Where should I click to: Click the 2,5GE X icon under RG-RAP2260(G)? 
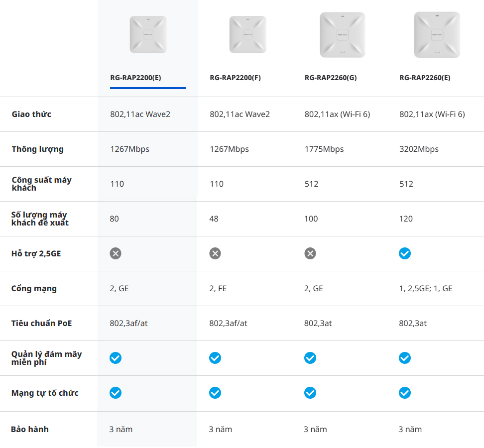tap(310, 253)
